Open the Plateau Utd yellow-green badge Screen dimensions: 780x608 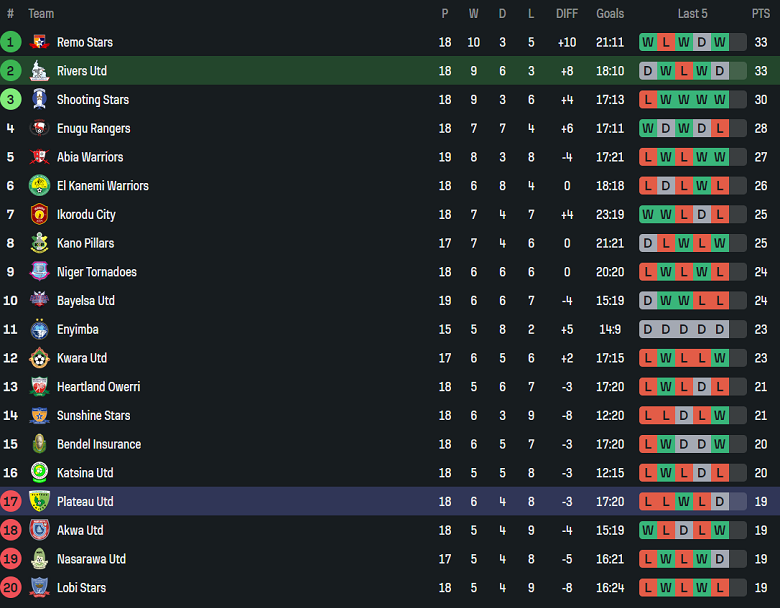pos(39,502)
